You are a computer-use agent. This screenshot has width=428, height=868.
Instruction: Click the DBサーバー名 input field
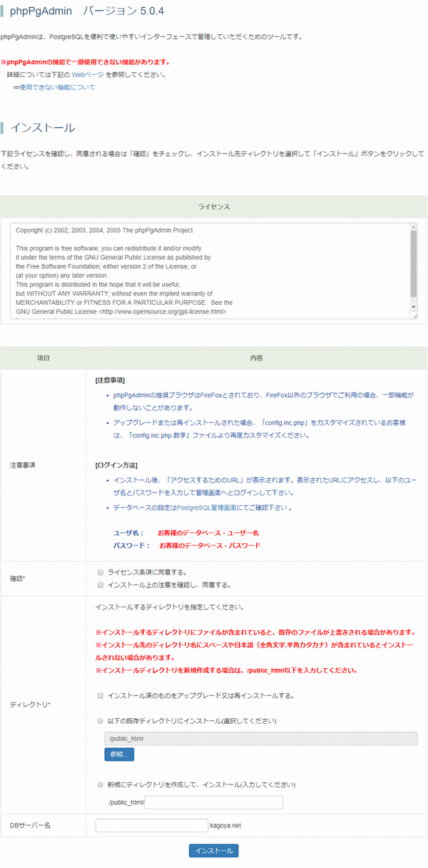click(x=151, y=825)
